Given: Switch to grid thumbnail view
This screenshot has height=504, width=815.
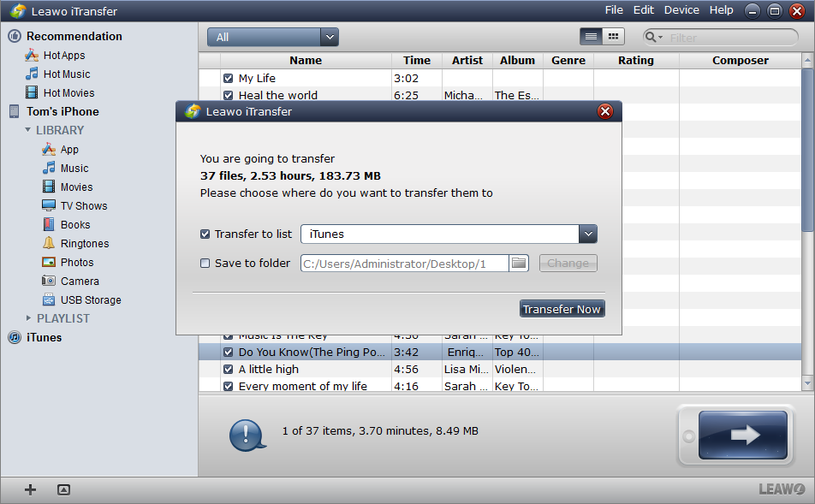Looking at the screenshot, I should click(x=613, y=37).
